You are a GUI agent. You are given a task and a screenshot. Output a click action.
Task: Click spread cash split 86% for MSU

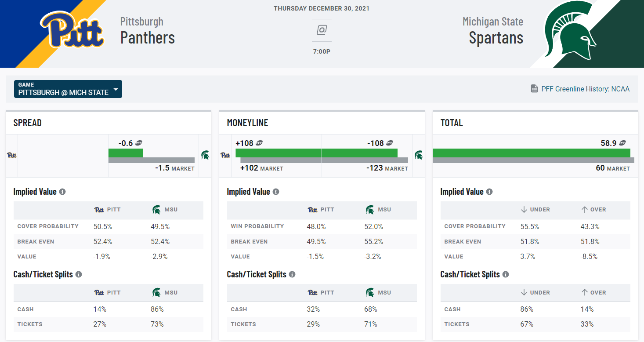157,309
